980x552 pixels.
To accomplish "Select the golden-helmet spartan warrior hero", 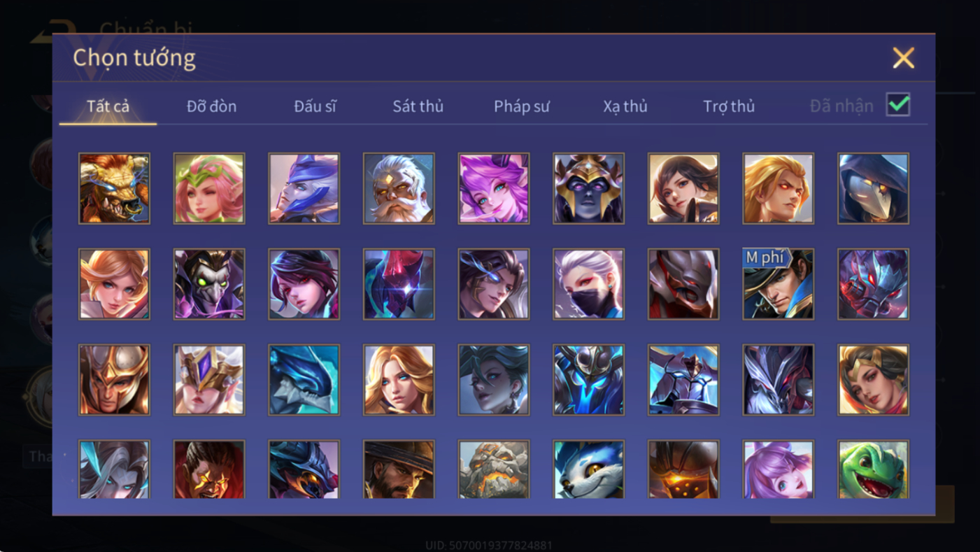I will pos(114,380).
